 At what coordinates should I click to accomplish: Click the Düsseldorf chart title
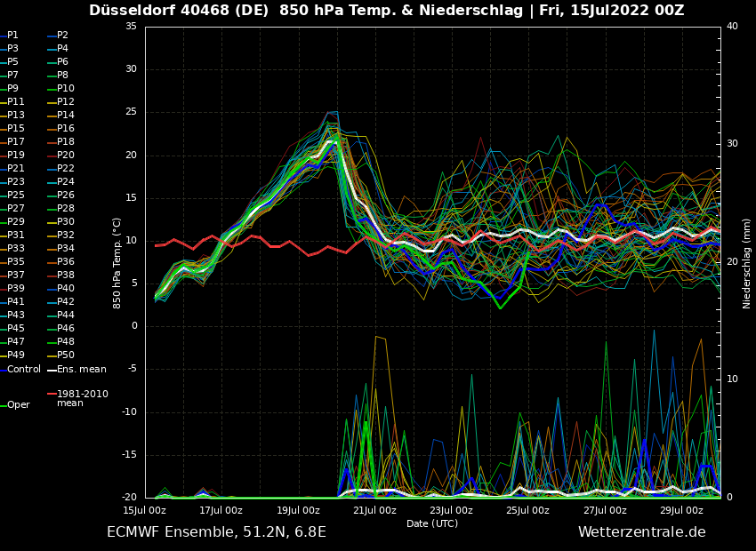coord(386,11)
